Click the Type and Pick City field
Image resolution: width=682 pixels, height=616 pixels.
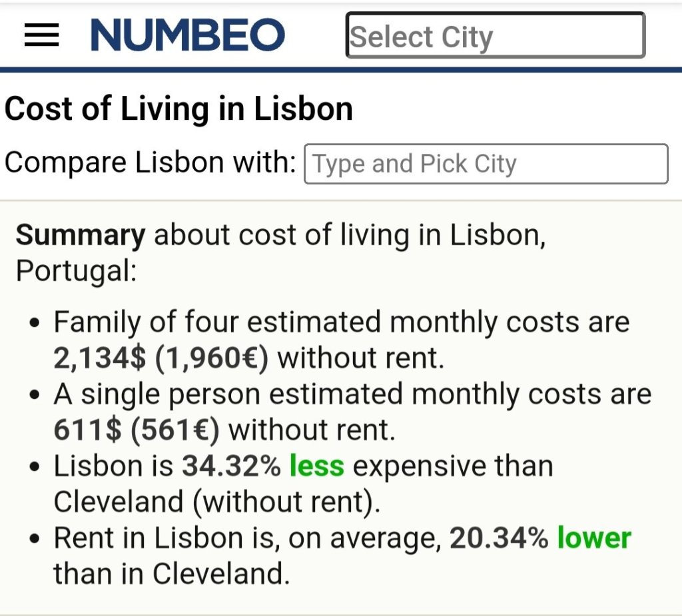(486, 164)
